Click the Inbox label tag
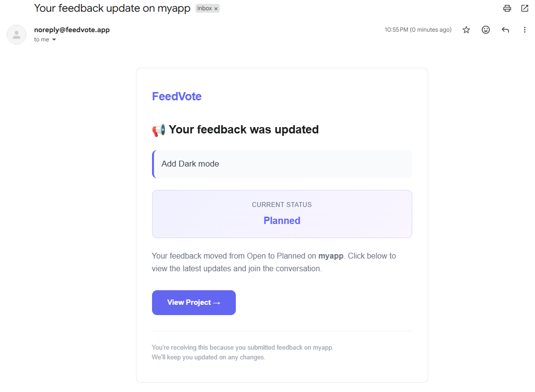The height and width of the screenshot is (392, 535). tap(205, 9)
